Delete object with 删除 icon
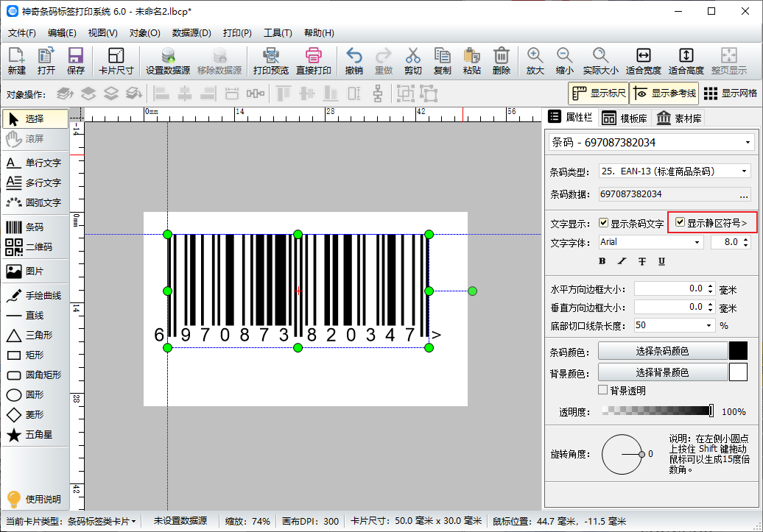 [502, 61]
